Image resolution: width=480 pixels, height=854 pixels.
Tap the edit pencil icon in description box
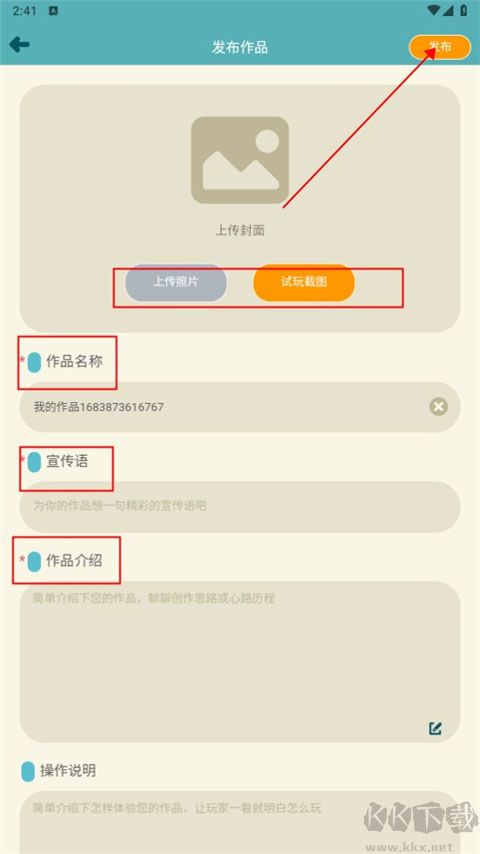click(435, 728)
